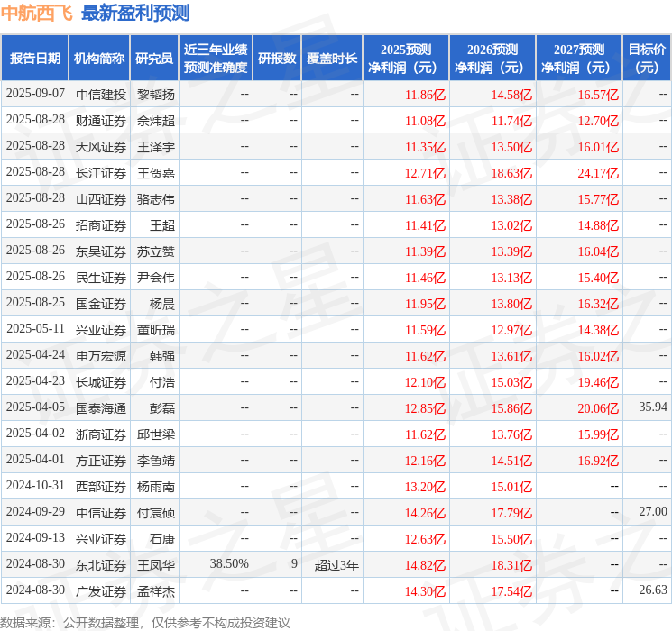
Task: Select institution 招商证券
Action: coord(101,225)
